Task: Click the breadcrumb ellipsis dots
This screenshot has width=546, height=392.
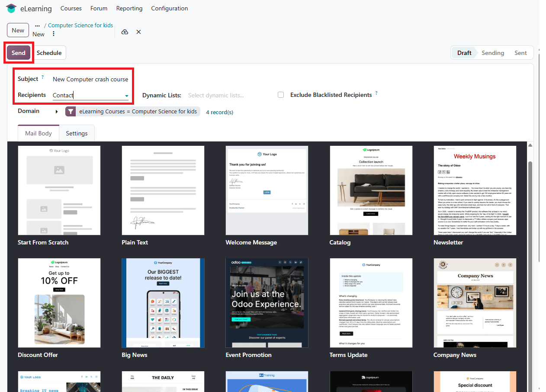Action: (37, 26)
